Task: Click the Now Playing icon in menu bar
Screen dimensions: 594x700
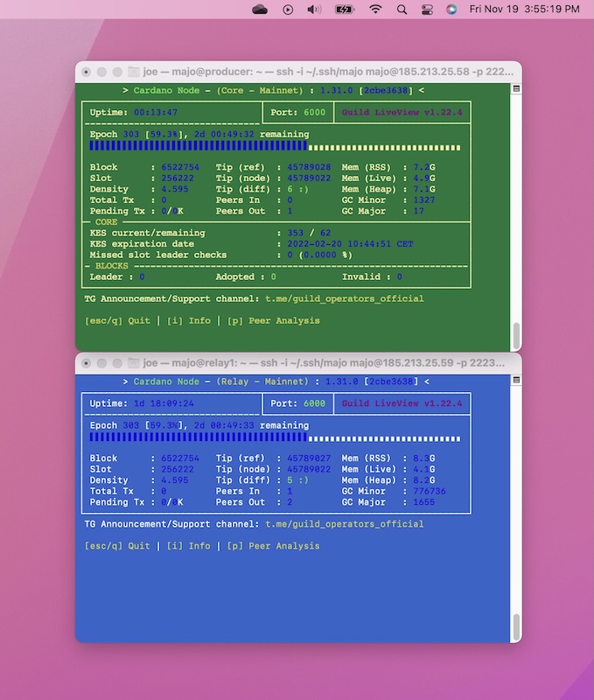Action: [x=288, y=10]
